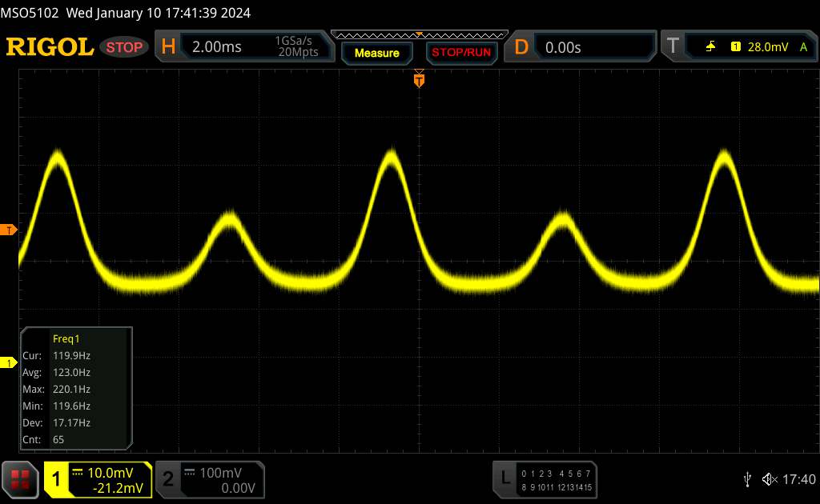
Task: Open the 2.00ms horizontal timebase setting
Action: point(217,47)
